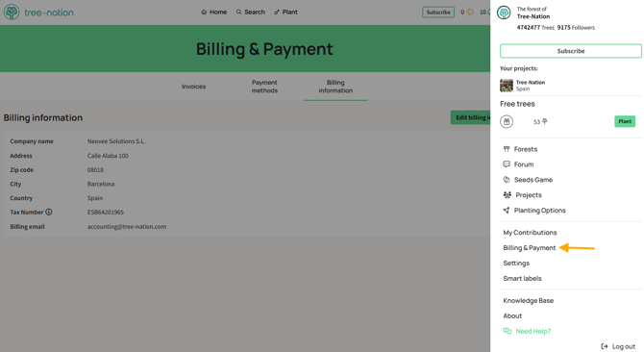Open Forum from the sidebar menu
This screenshot has height=352, width=644.
pos(524,164)
